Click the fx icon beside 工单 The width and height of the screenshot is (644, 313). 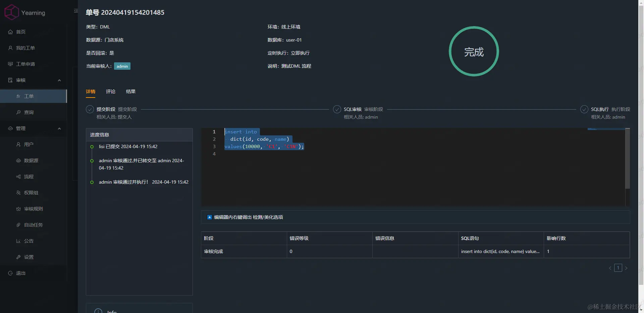(x=18, y=96)
